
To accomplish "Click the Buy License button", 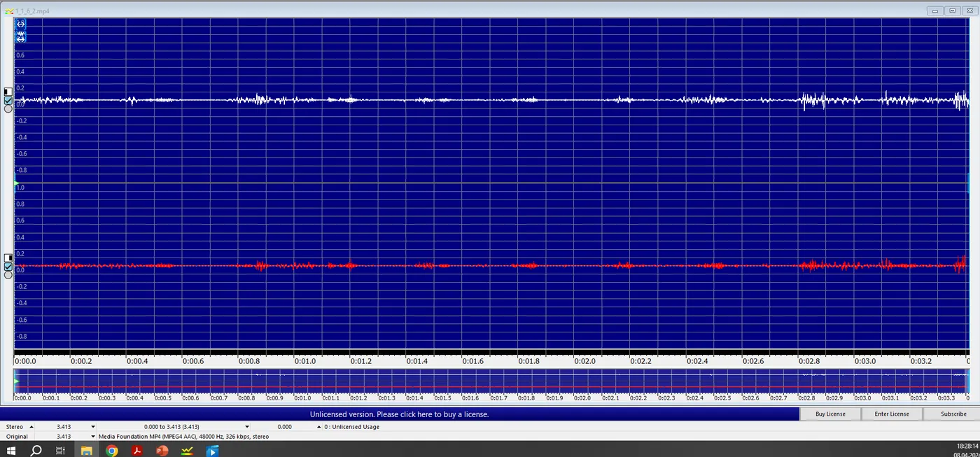I will coord(830,414).
